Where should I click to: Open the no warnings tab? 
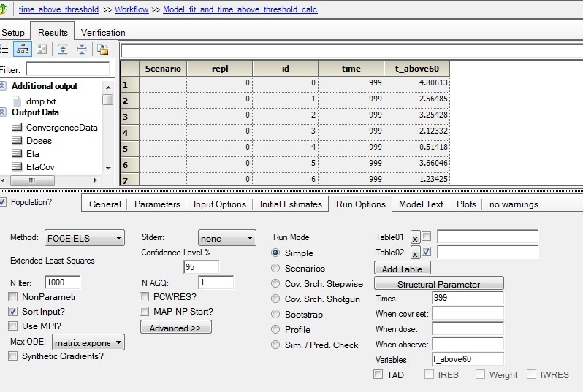[x=514, y=204]
